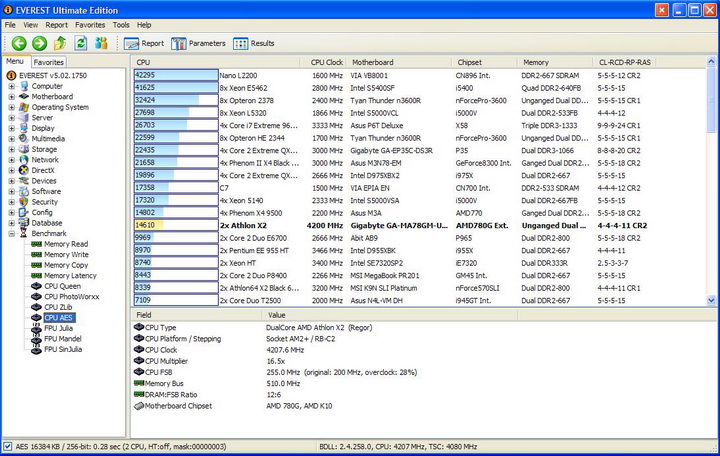
Task: Sort by the Motherboard column header
Action: (x=400, y=62)
